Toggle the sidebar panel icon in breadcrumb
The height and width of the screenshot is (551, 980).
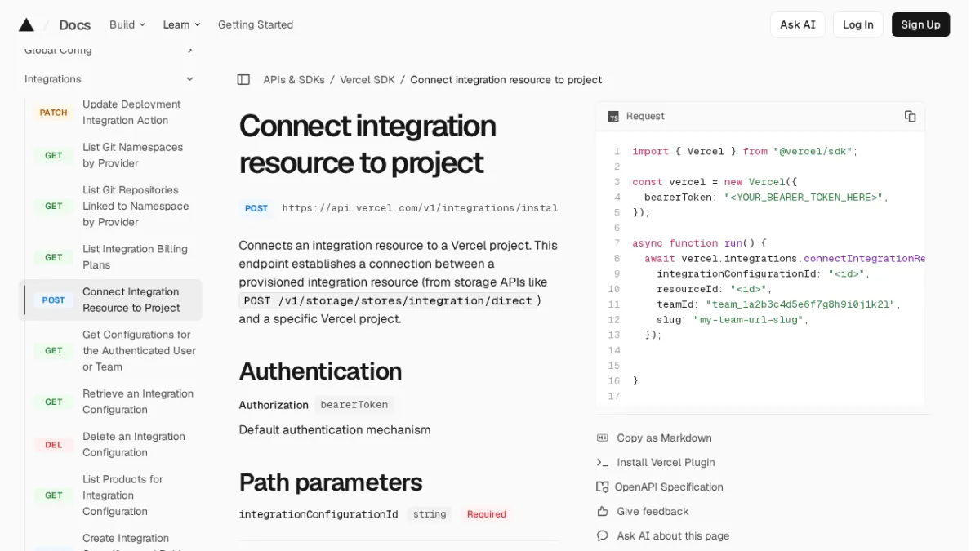click(x=243, y=80)
